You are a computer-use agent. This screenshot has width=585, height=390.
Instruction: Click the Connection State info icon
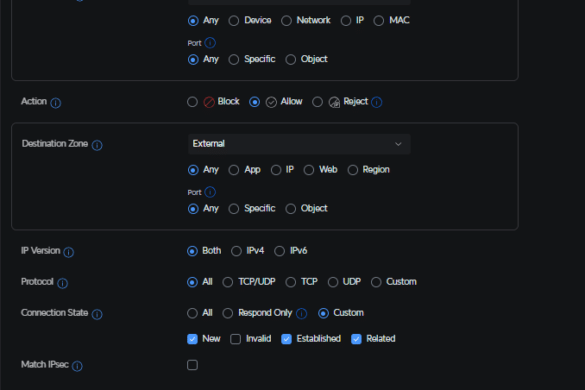(x=97, y=314)
